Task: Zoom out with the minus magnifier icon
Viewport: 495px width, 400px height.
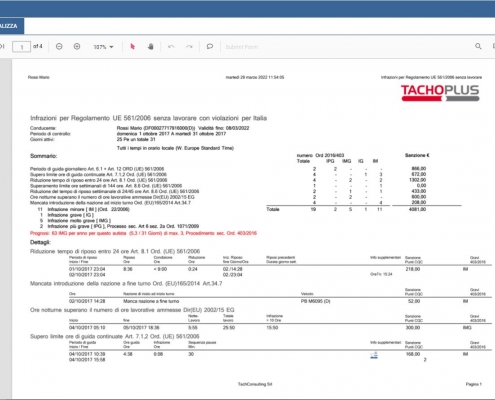Action: tap(59, 47)
